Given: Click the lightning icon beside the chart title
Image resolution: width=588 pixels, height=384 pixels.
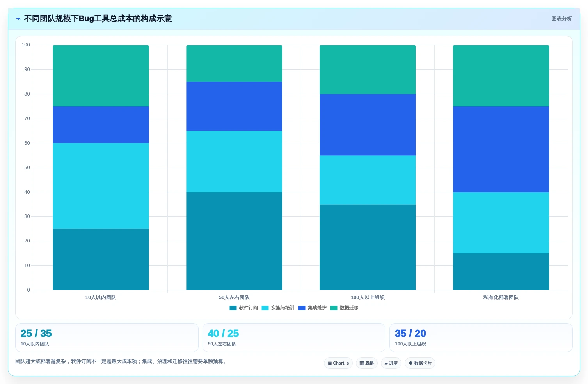Looking at the screenshot, I should pos(18,19).
